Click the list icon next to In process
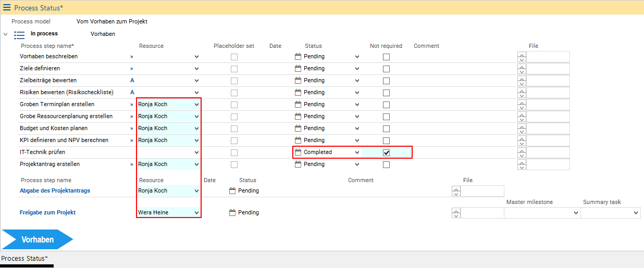Image resolution: width=644 pixels, height=268 pixels. [19, 35]
